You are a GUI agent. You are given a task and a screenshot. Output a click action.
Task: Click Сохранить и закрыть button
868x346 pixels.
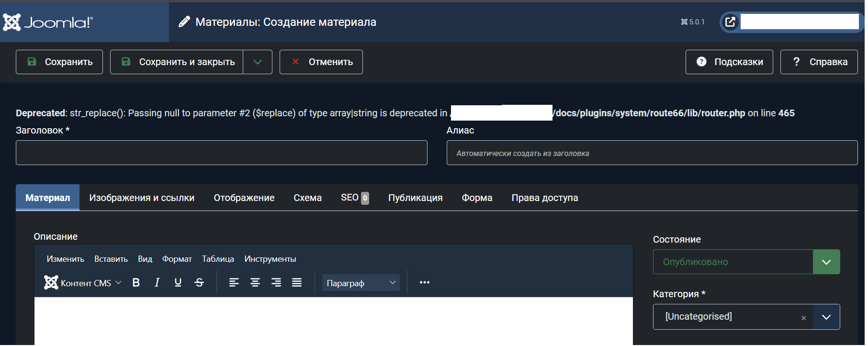(x=177, y=62)
